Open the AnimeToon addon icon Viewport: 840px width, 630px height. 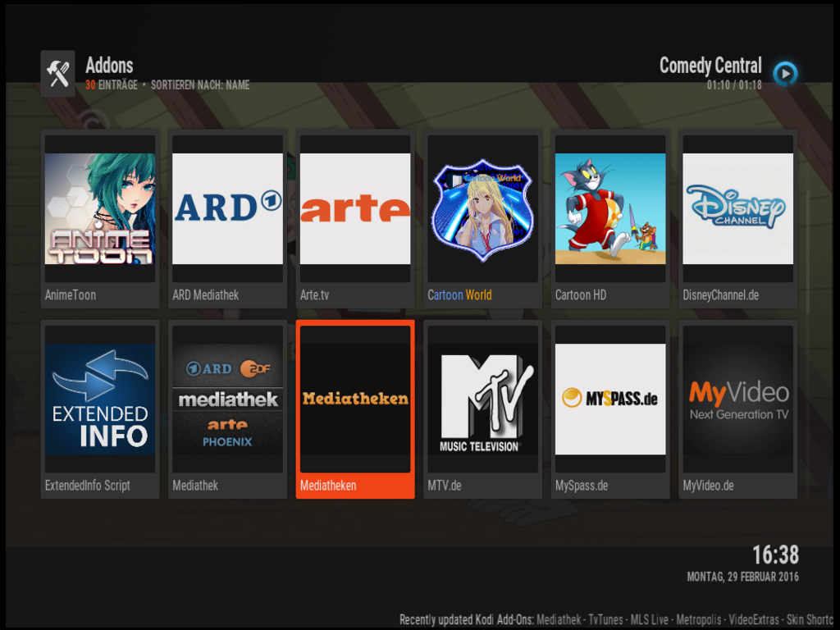click(x=100, y=209)
